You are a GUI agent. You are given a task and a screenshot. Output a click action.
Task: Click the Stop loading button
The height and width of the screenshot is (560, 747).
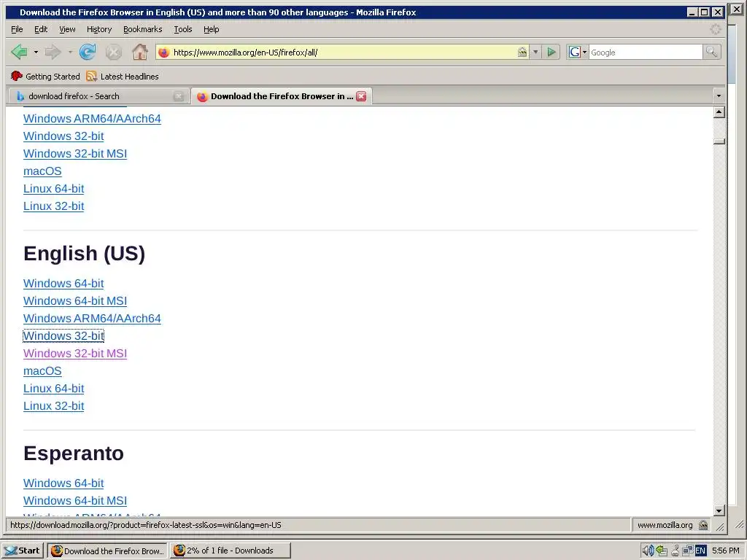(x=113, y=52)
